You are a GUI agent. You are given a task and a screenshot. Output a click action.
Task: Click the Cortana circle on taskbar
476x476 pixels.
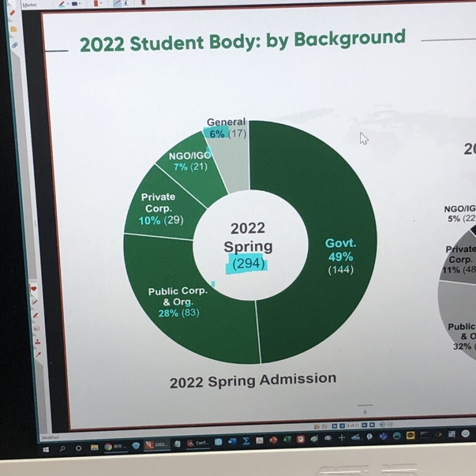coord(79,448)
